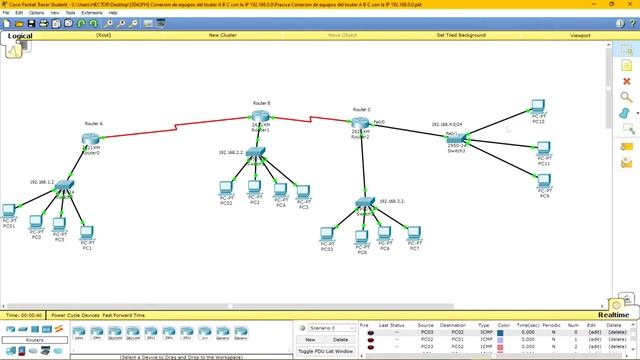Select the Routers device category icon
640x360 pixels.
[11, 329]
